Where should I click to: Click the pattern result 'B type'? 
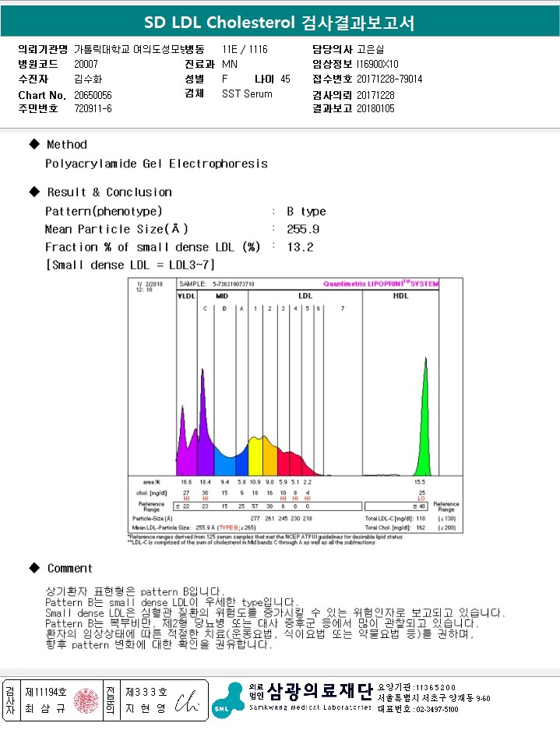click(x=306, y=212)
